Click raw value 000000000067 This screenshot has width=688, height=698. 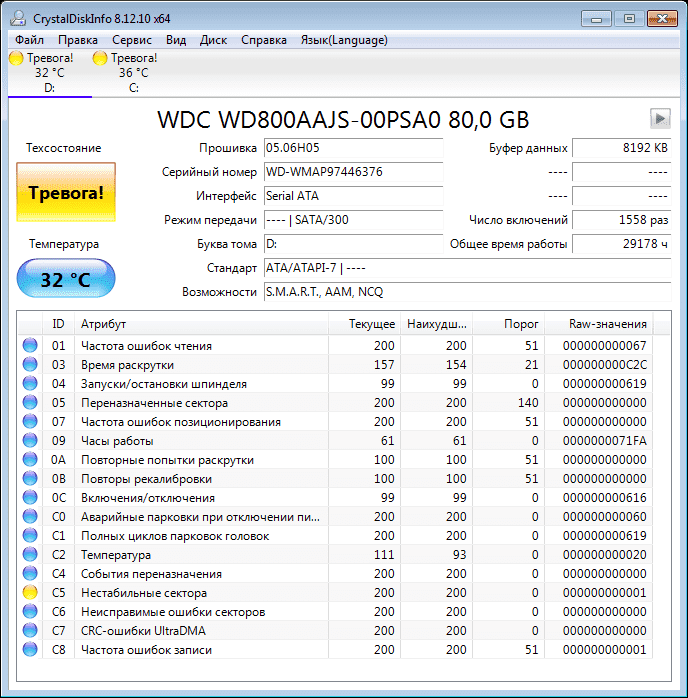(604, 346)
